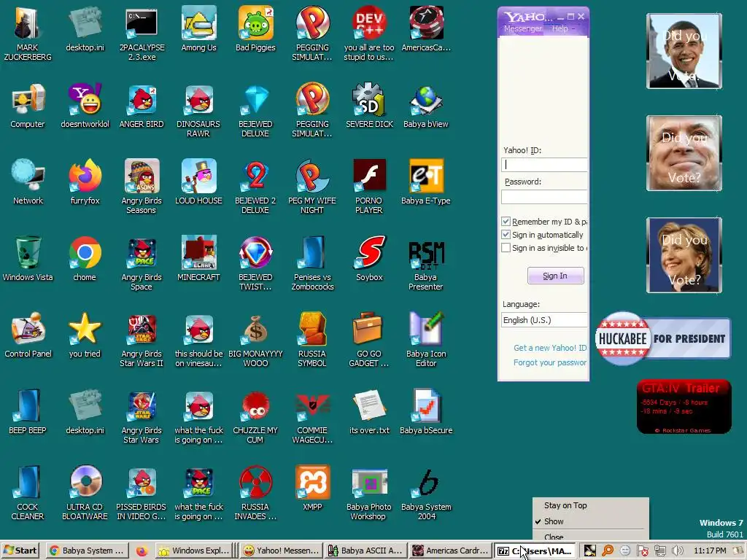Switch to 'Babya ASCII A...' taskbar button
The image size is (747, 560).
pos(365,551)
